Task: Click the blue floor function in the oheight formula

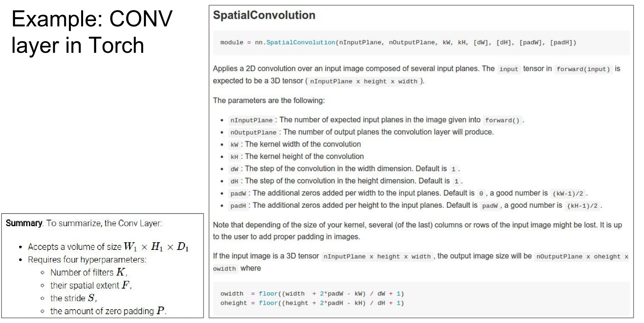Action: [268, 303]
